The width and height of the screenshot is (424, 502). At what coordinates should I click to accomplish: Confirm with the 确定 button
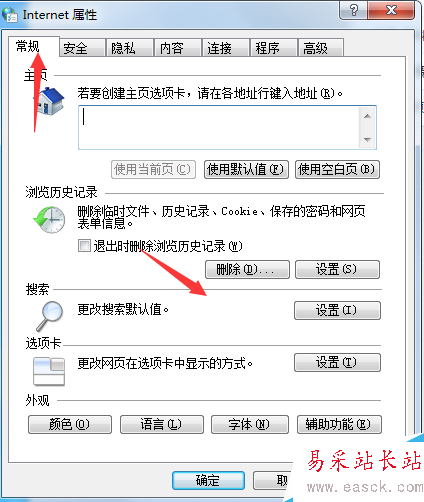pyautogui.click(x=208, y=480)
